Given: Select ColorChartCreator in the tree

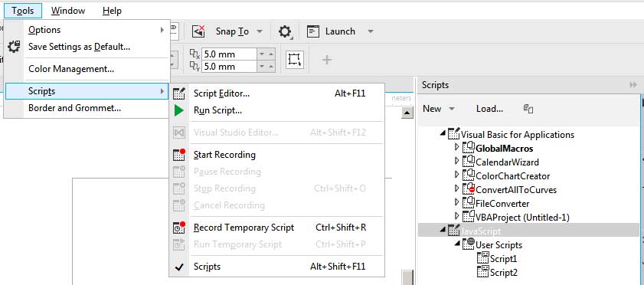Looking at the screenshot, I should 512,176.
